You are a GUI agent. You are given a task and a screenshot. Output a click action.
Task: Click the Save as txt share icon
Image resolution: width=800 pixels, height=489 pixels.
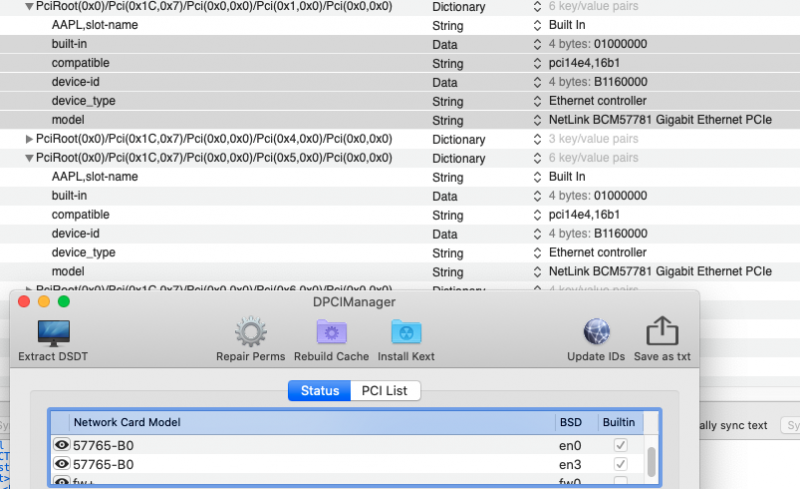[x=662, y=331]
